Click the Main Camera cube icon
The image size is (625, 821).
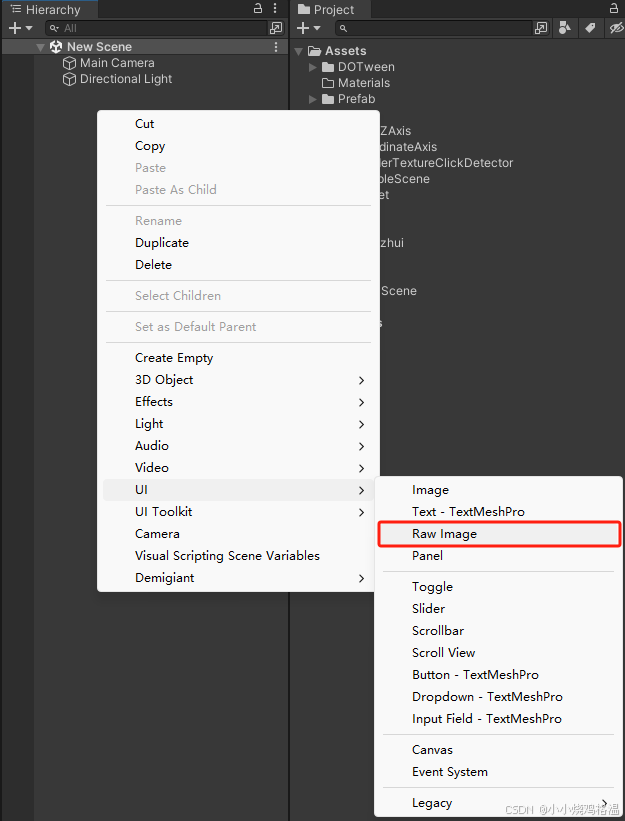(x=68, y=62)
